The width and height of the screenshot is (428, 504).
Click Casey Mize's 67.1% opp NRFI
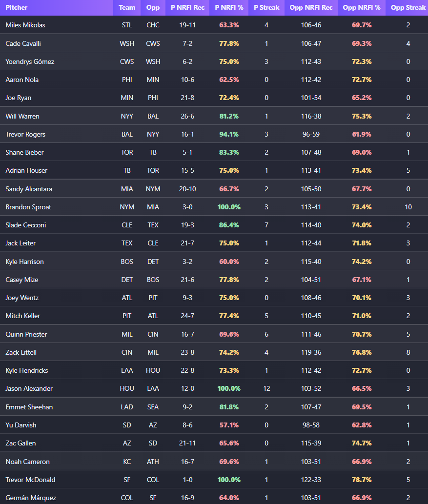362,280
